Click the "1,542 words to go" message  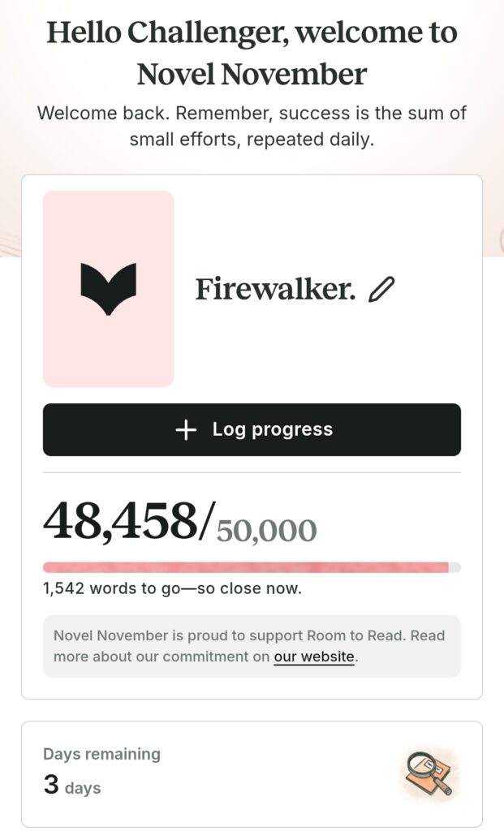click(x=112, y=588)
